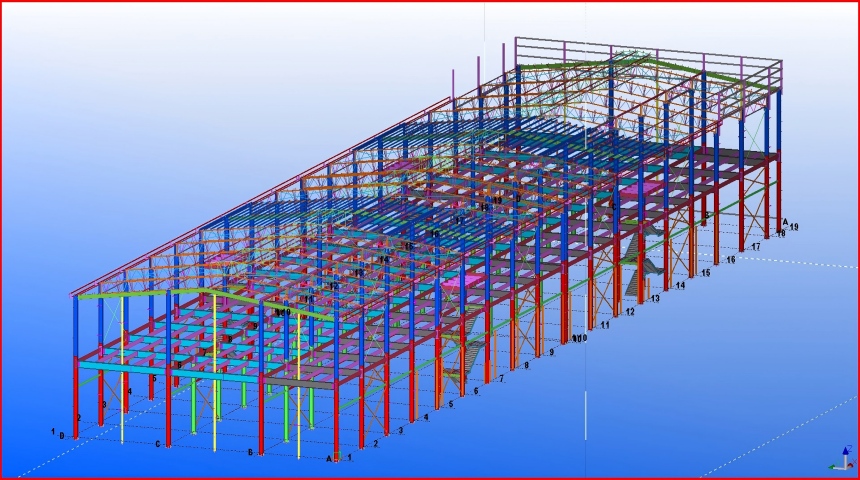Select grid label C at the front gable
The height and width of the screenshot is (480, 860).
(x=157, y=444)
